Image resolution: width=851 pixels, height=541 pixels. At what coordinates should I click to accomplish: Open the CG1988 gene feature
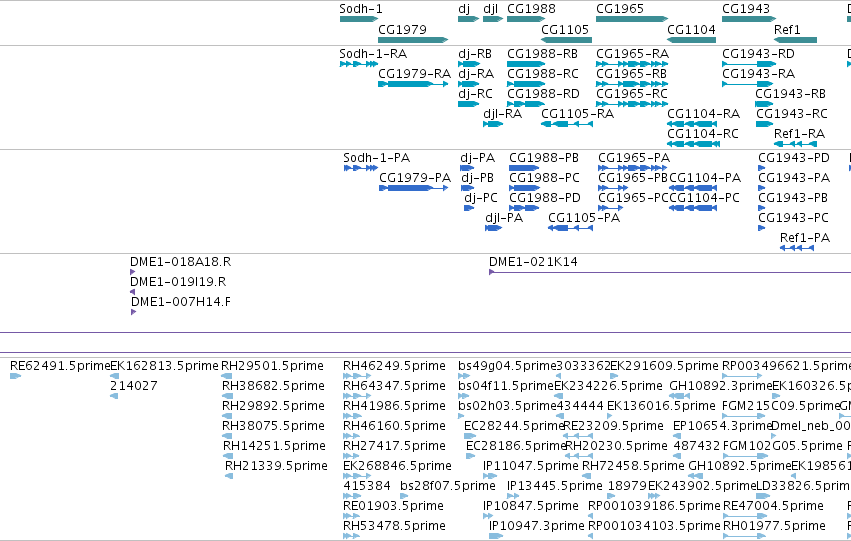526,19
